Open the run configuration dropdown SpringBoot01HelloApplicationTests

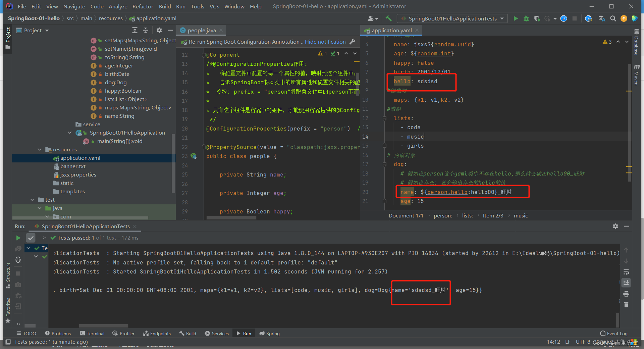tap(452, 18)
